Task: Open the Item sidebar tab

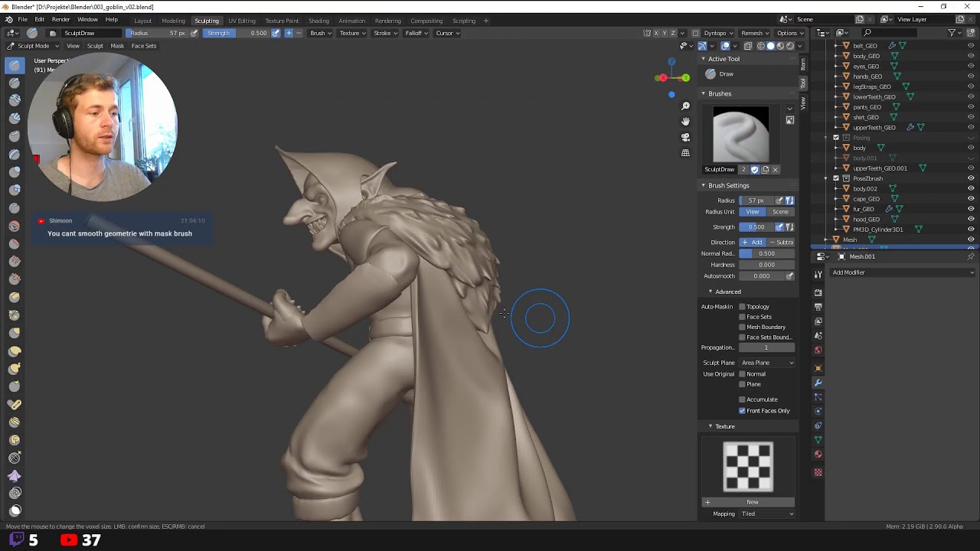Action: click(803, 64)
